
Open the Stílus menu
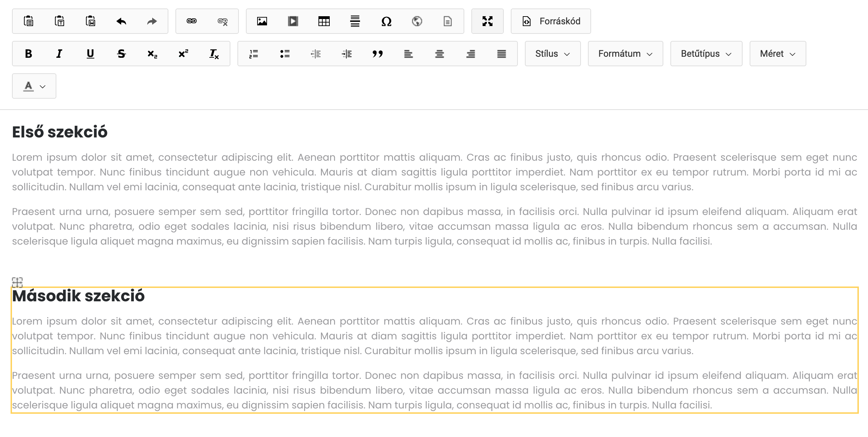point(552,54)
